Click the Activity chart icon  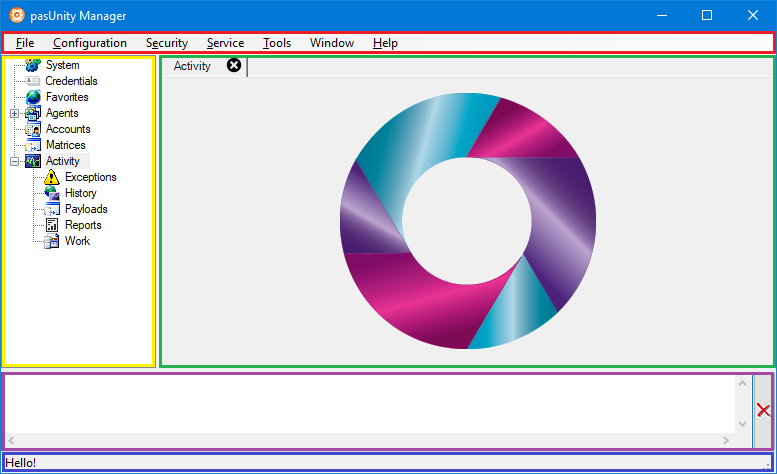[x=33, y=161]
